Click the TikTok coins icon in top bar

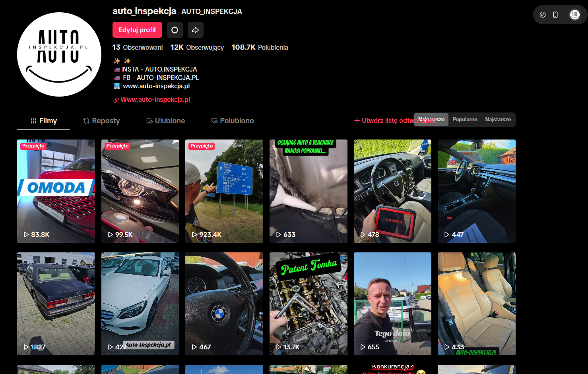[x=543, y=15]
